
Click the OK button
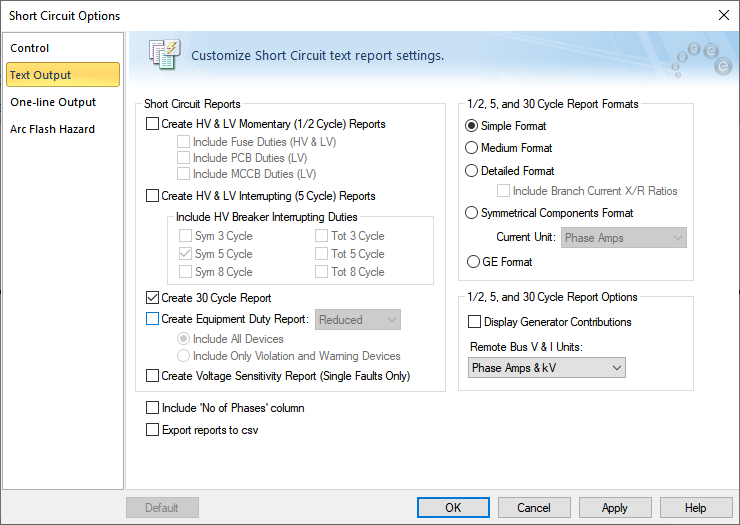pyautogui.click(x=453, y=508)
